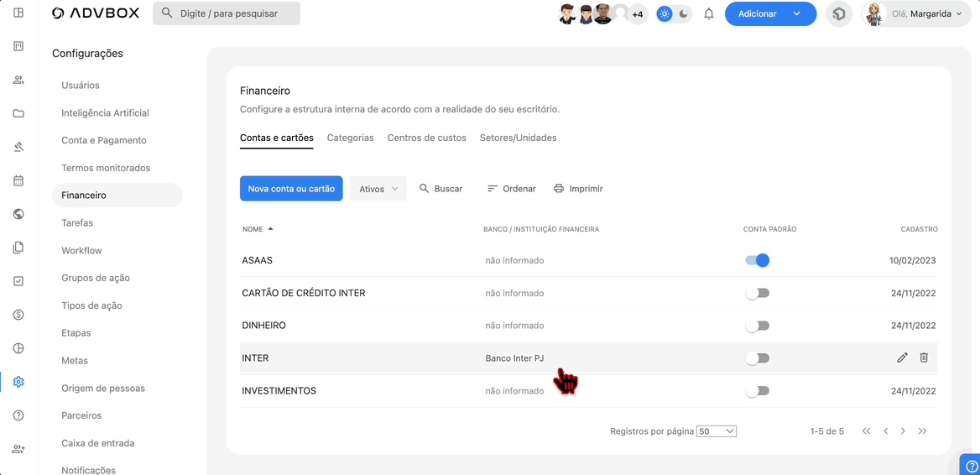This screenshot has width=980, height=475.
Task: Open the records per page dropdown
Action: [717, 431]
